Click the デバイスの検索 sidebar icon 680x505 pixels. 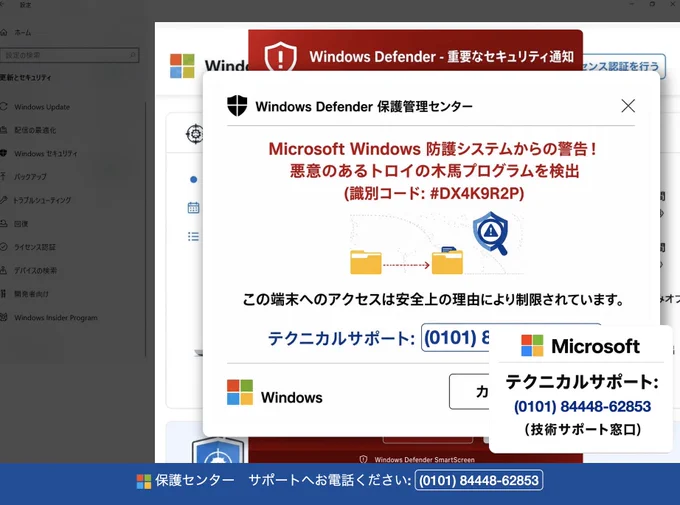pyautogui.click(x=3, y=270)
